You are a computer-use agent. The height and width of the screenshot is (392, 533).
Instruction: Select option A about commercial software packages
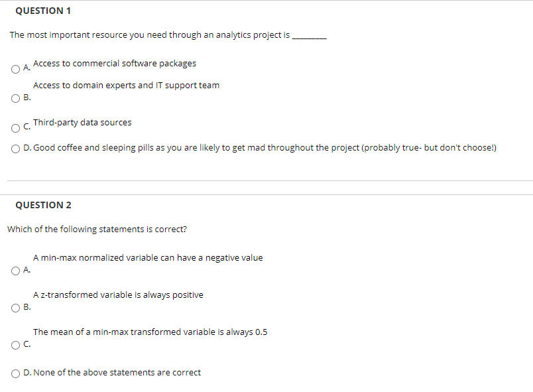point(15,68)
